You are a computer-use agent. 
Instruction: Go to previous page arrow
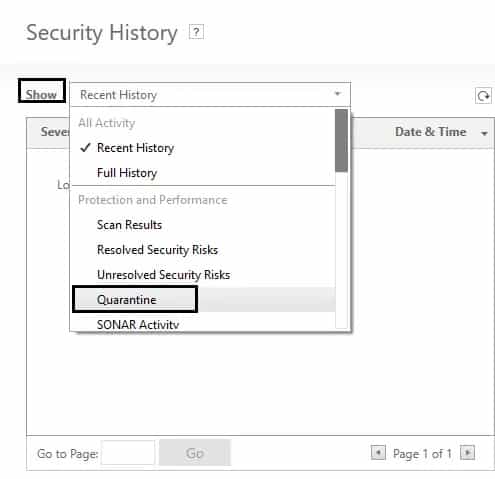[378, 453]
